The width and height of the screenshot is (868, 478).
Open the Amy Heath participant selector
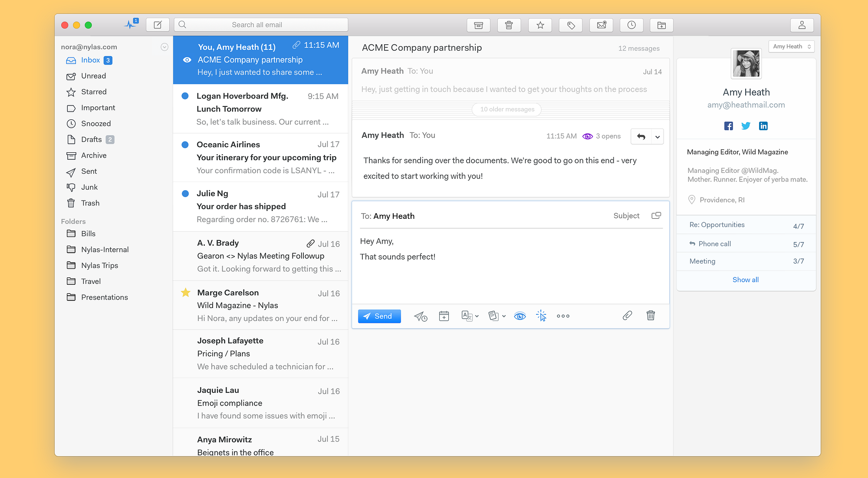coord(791,46)
